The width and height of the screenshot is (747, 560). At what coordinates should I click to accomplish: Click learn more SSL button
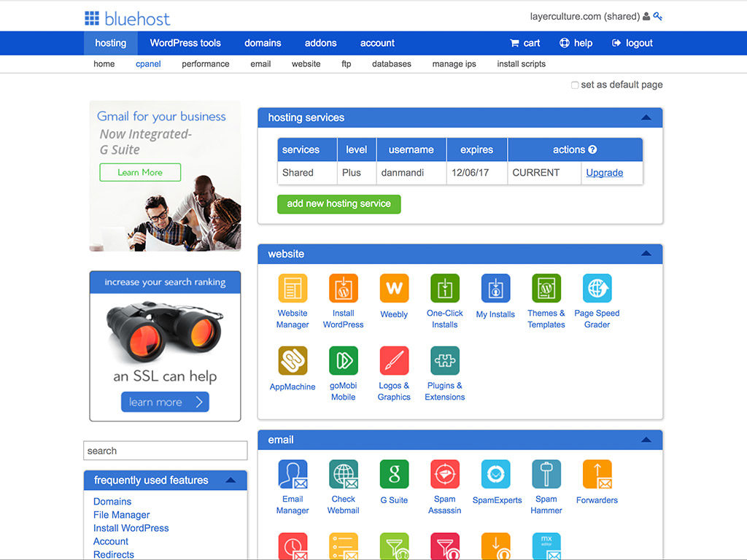point(165,402)
